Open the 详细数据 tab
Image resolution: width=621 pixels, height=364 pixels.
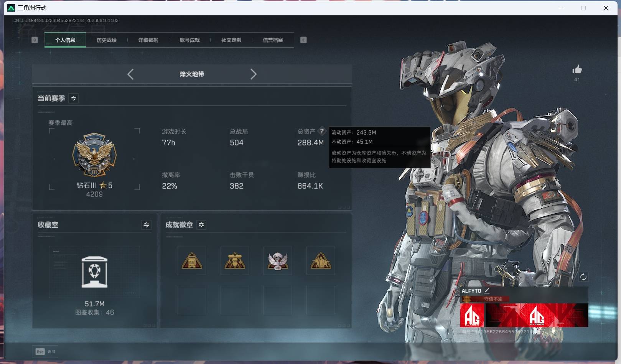(148, 40)
